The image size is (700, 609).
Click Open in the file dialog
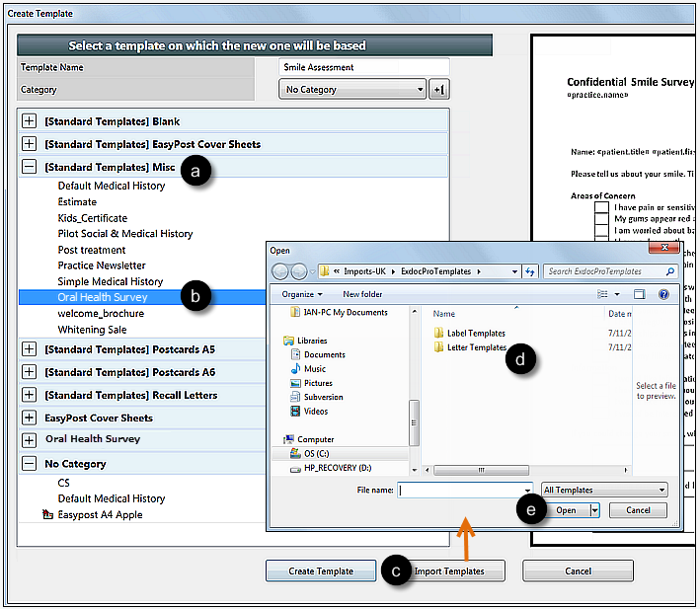tap(566, 510)
